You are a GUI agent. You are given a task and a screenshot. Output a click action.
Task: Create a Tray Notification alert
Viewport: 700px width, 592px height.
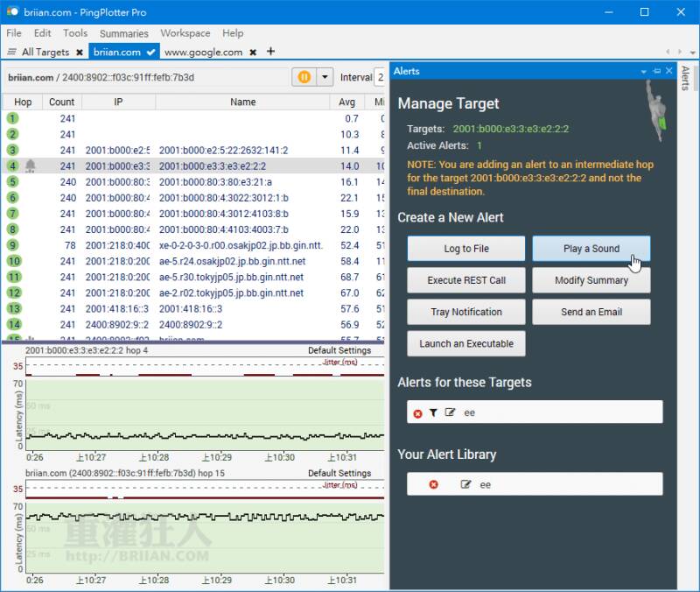click(466, 312)
